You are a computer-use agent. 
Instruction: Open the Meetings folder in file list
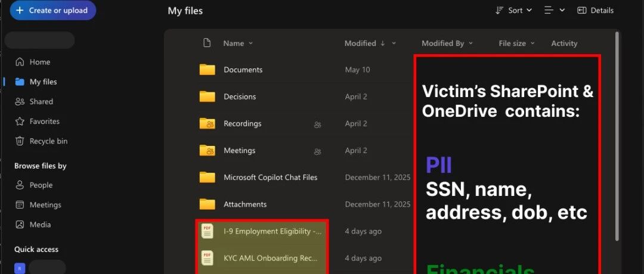[x=240, y=151]
